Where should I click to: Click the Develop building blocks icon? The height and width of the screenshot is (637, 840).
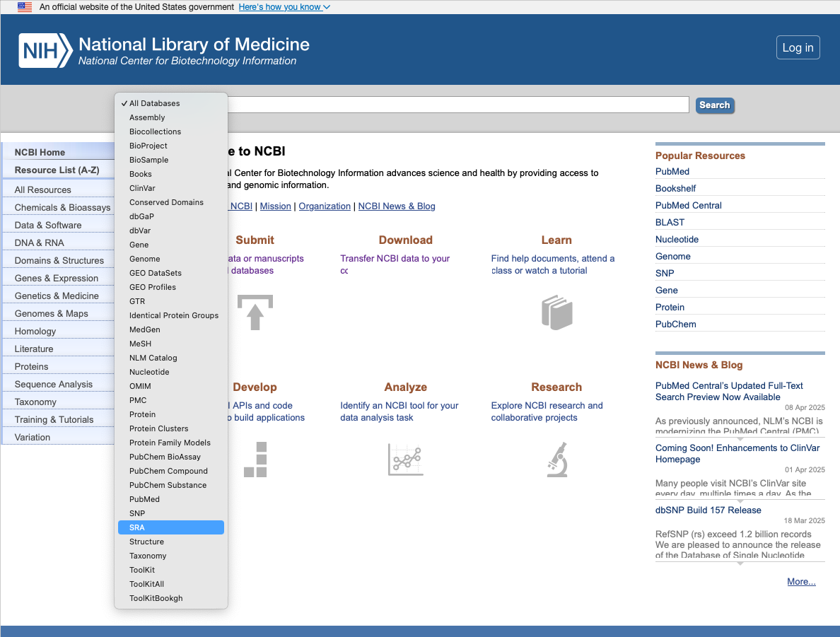coord(255,459)
